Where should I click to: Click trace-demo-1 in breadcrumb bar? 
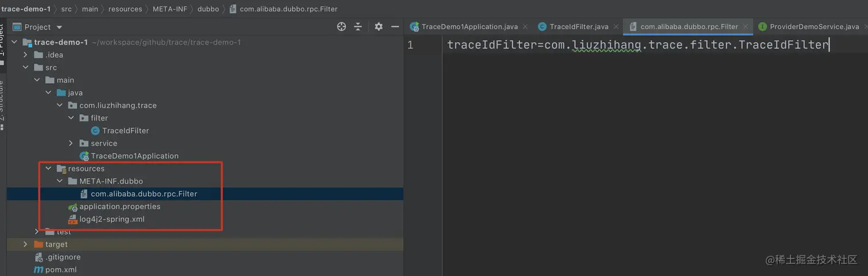click(25, 9)
